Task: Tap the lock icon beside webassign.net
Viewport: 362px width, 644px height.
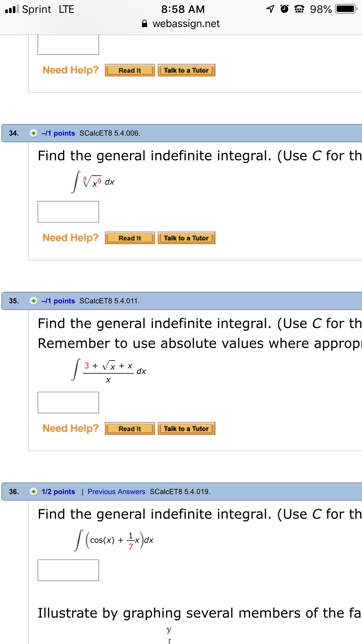Action: click(x=145, y=24)
